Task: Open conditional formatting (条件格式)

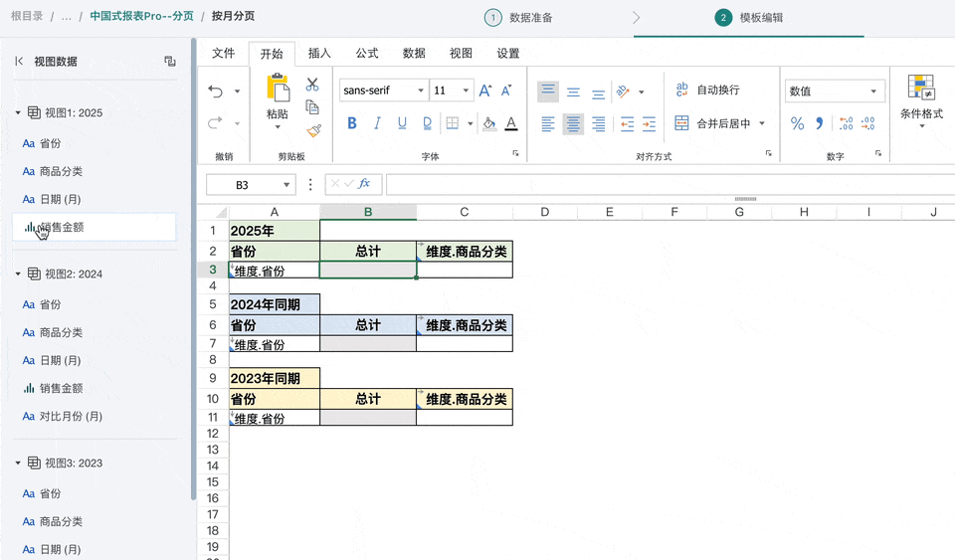Action: point(921,101)
